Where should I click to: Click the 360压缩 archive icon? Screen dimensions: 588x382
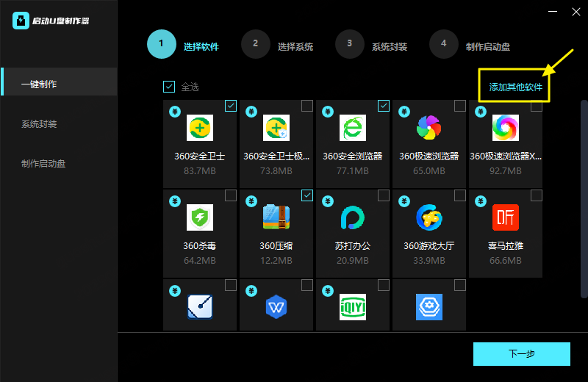[276, 217]
